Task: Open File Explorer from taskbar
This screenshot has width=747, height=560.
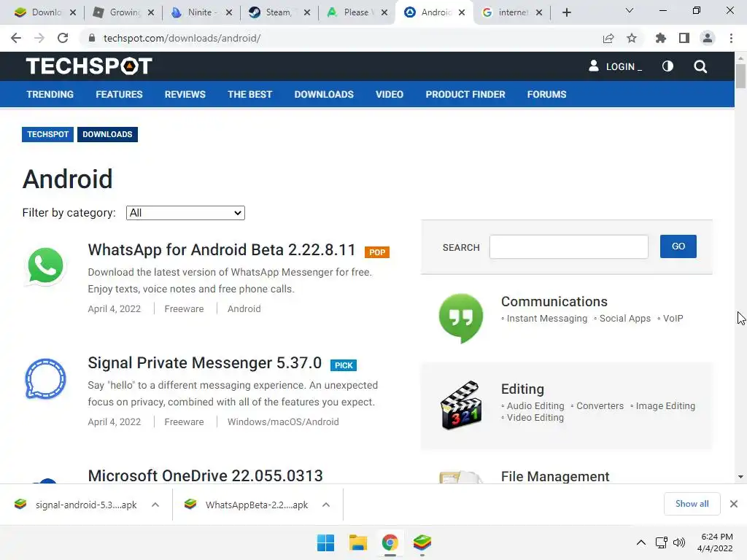Action: coord(357,542)
